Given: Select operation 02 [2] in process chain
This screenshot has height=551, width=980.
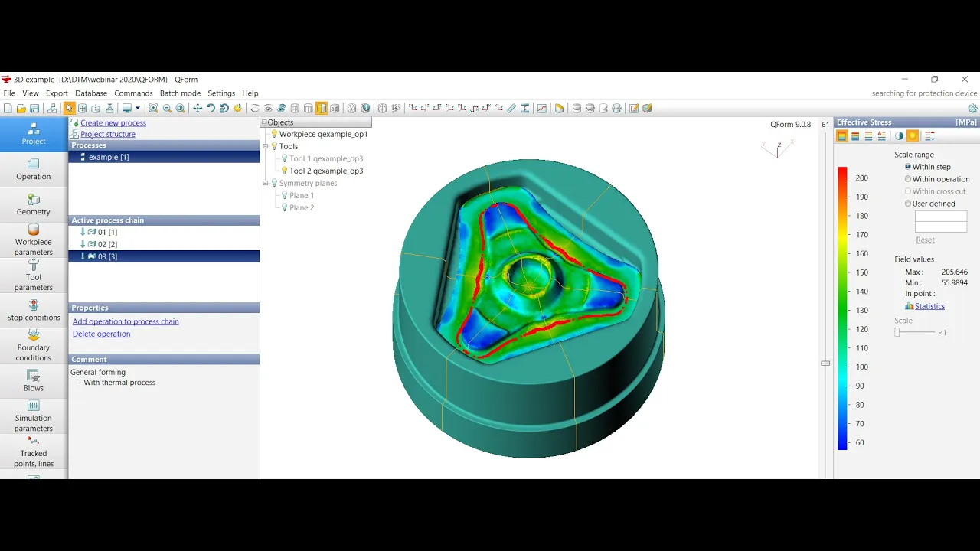Looking at the screenshot, I should (164, 244).
